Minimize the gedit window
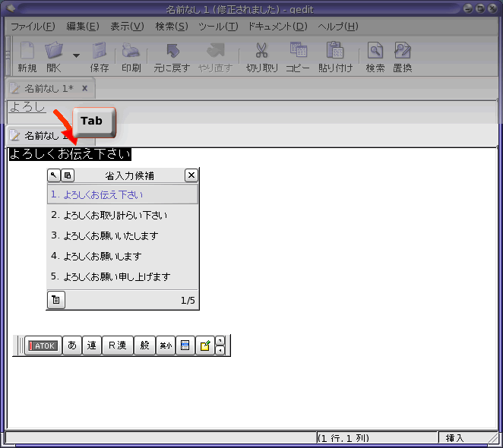This screenshot has height=448, width=503. [468, 8]
